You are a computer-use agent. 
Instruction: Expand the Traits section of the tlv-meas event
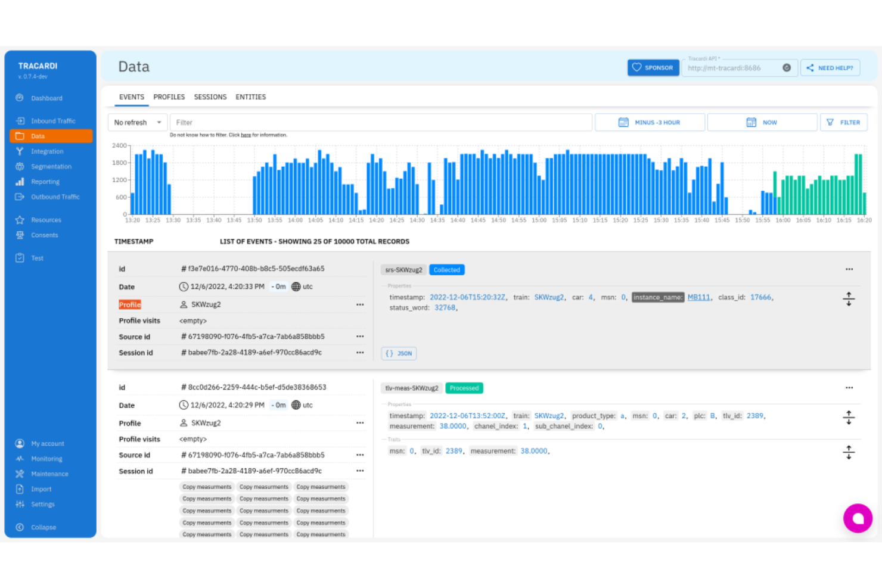[x=849, y=452]
